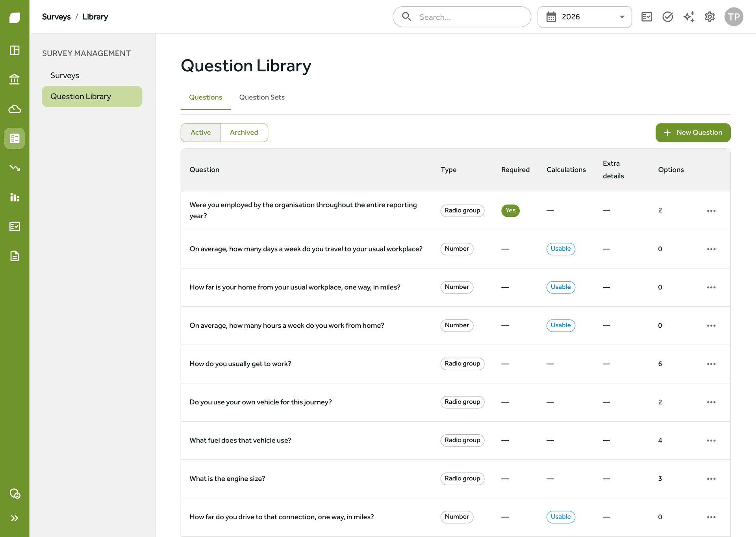Viewport: 756px width, 537px height.
Task: Open the cloud sidebar icon
Action: tap(15, 109)
